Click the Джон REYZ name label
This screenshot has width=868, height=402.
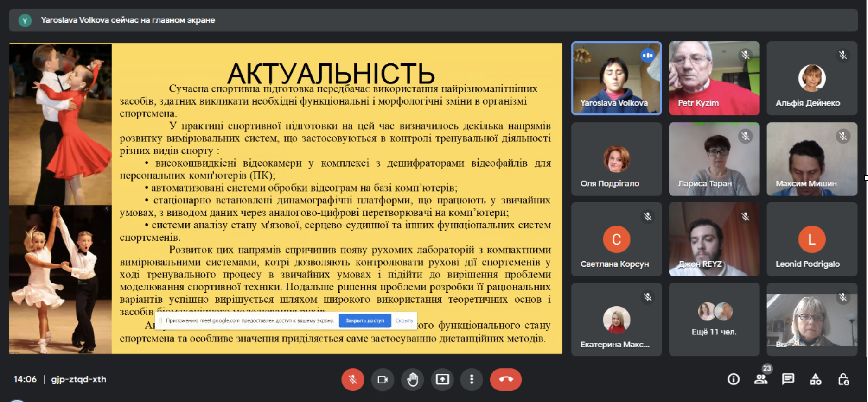[x=700, y=264]
